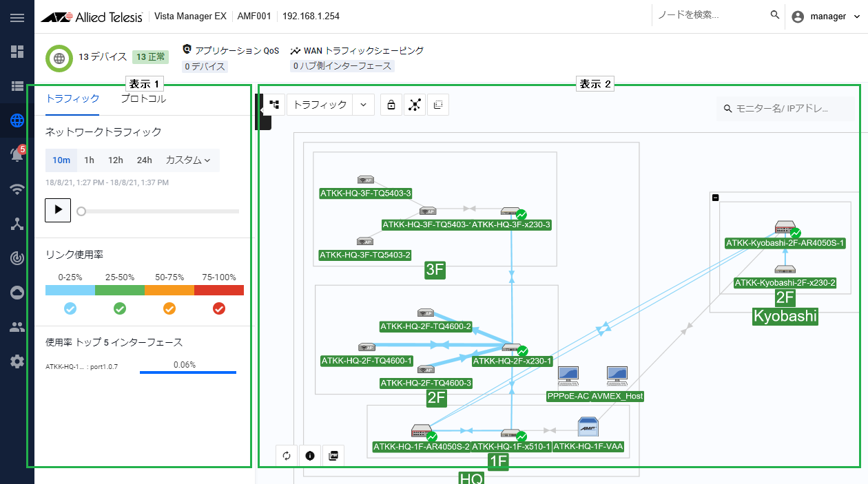Click the lock icon on map toolbar

391,105
